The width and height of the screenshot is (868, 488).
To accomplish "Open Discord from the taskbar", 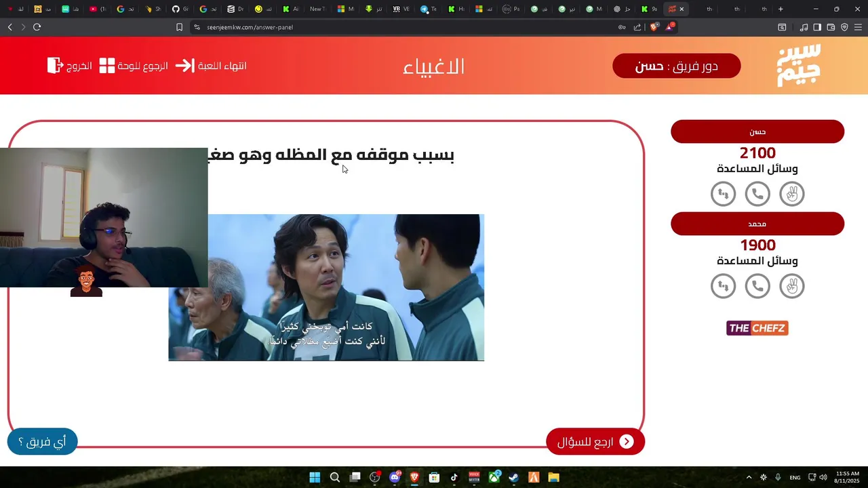I will [395, 477].
